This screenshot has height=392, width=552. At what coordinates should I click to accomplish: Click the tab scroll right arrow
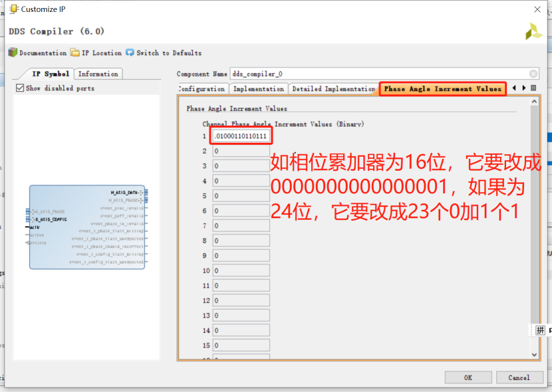524,88
